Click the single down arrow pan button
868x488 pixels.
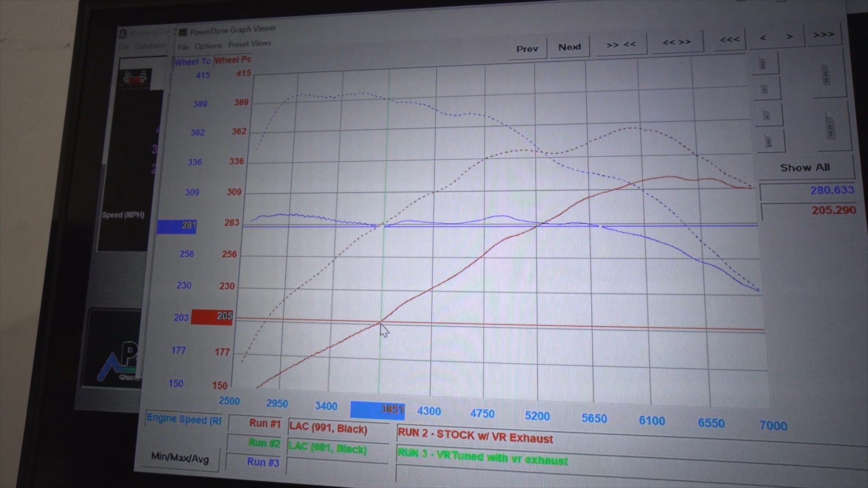click(x=766, y=116)
